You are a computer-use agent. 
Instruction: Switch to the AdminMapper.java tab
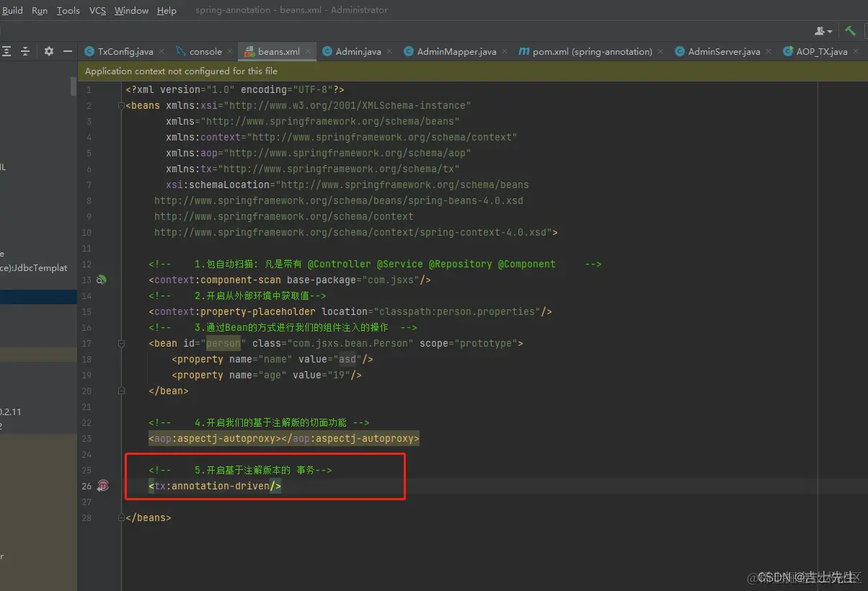456,52
